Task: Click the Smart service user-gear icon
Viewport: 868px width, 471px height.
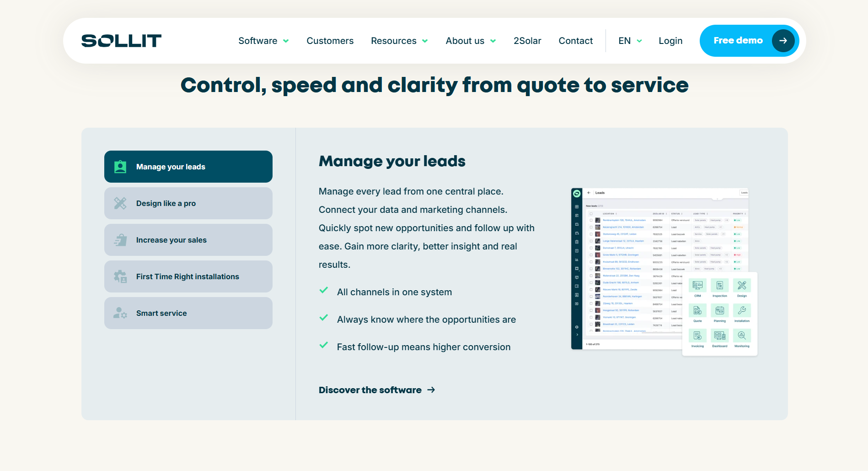Action: click(120, 313)
